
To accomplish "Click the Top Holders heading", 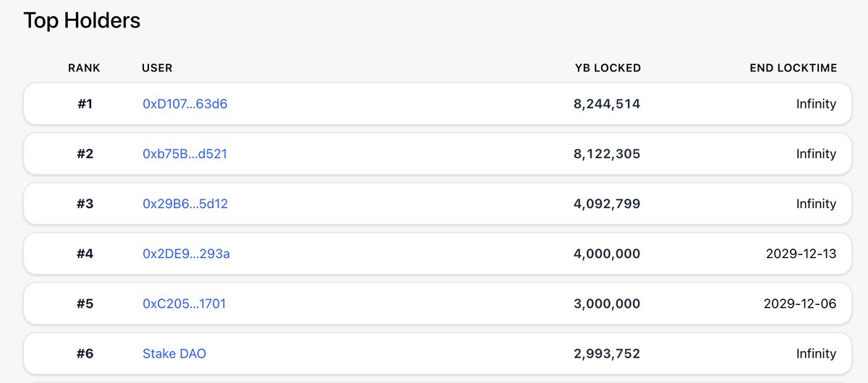I will [x=82, y=20].
